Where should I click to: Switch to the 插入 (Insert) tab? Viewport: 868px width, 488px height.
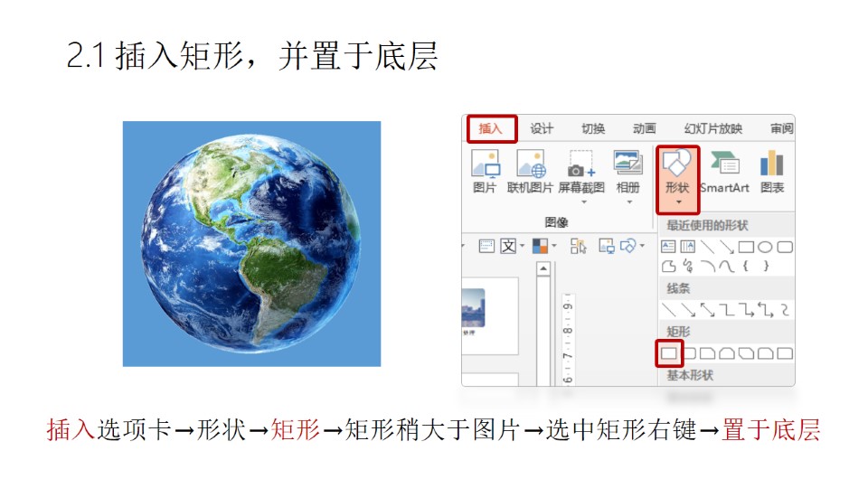[x=491, y=129]
